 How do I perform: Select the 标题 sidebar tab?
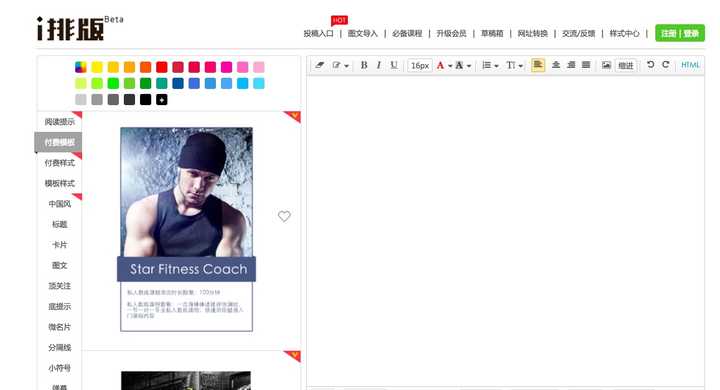[x=59, y=224]
